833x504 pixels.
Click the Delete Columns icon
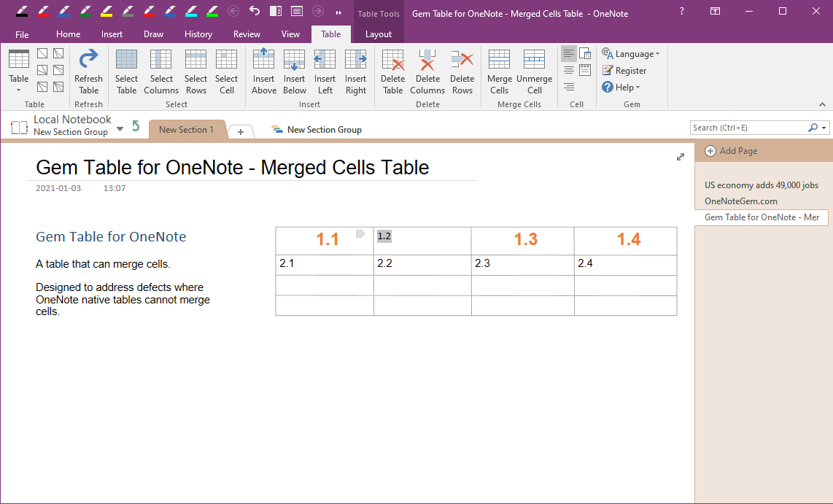[x=427, y=69]
